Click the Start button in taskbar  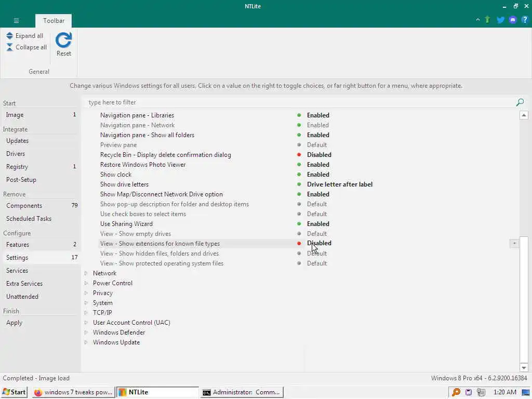coord(14,392)
